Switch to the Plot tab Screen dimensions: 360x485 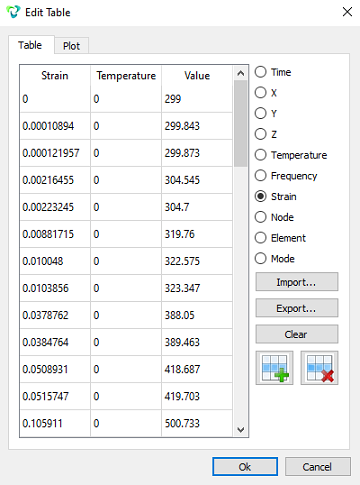71,46
